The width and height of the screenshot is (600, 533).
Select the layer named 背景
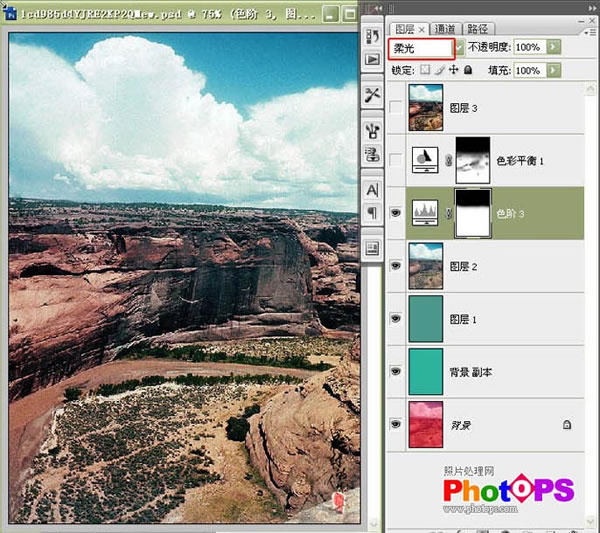click(461, 425)
